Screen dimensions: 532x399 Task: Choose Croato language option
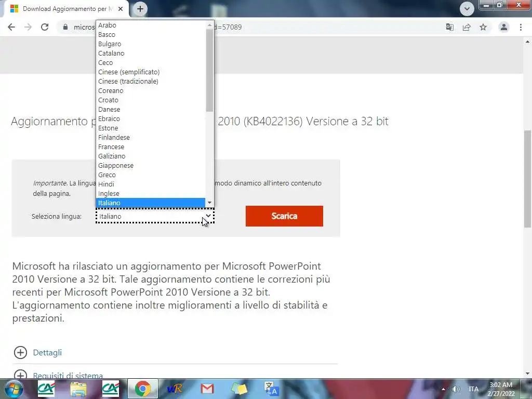[x=151, y=100]
